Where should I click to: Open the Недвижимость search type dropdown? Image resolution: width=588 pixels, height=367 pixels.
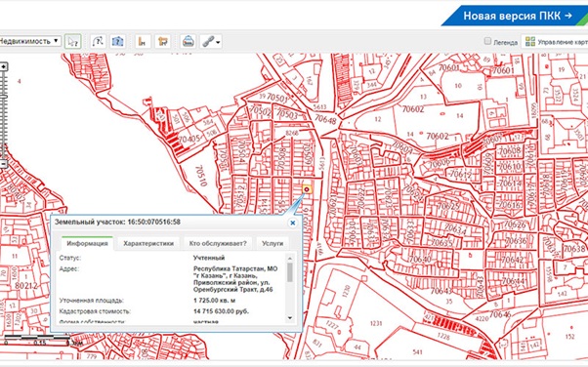pyautogui.click(x=29, y=41)
